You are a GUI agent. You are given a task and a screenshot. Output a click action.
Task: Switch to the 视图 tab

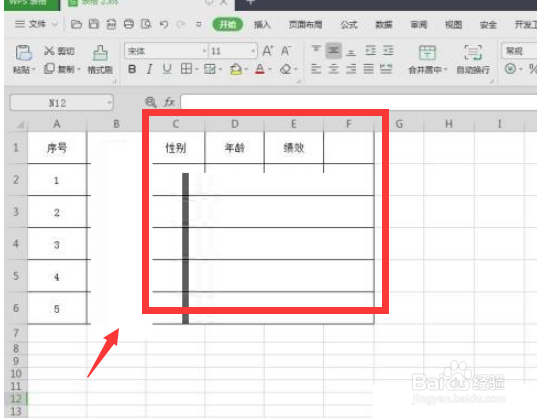[x=453, y=24]
